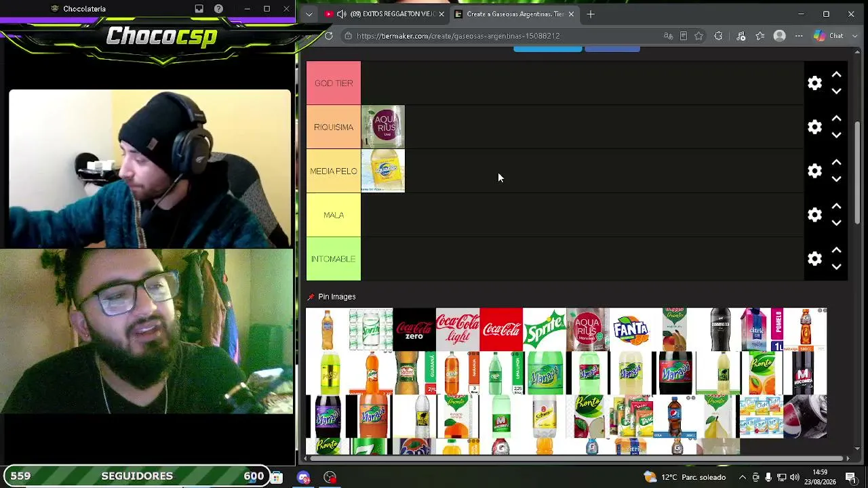Image resolution: width=868 pixels, height=488 pixels.
Task: Close the YouTube reggaeton tab
Action: coord(441,14)
